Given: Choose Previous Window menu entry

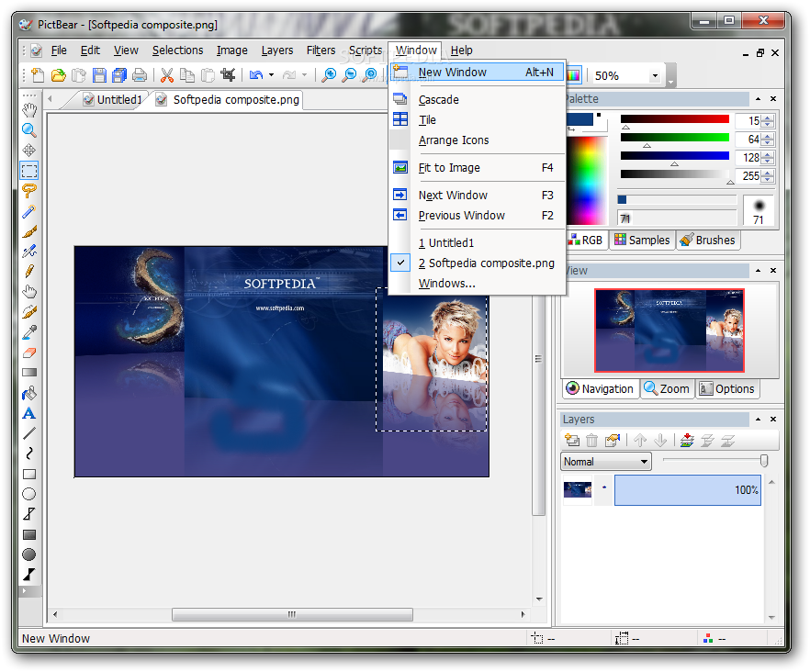Looking at the screenshot, I should pos(477,216).
